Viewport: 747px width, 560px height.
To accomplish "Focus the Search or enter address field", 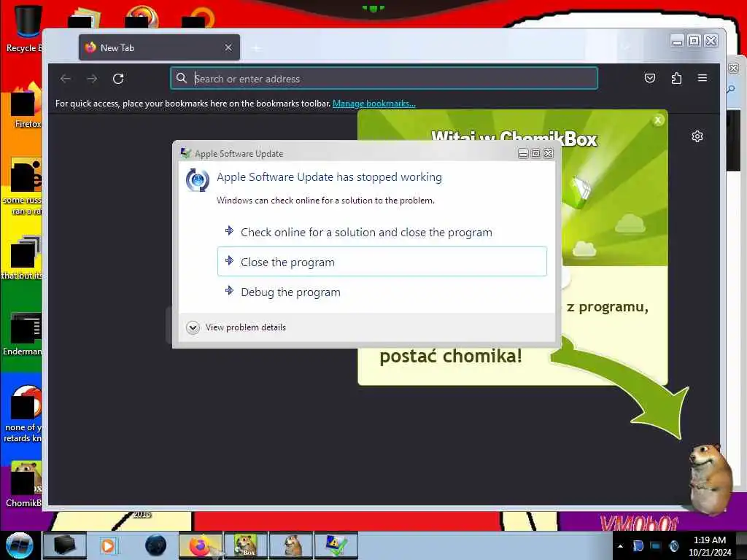I will pos(384,79).
